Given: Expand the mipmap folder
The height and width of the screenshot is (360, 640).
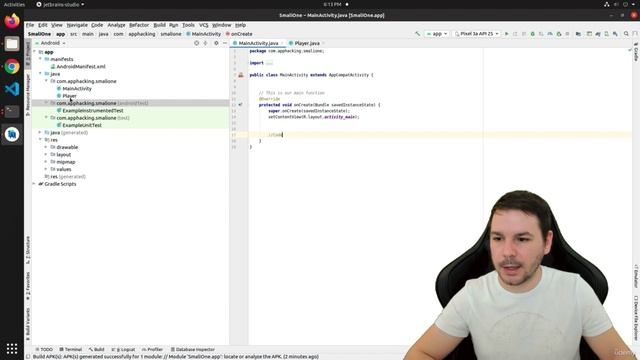Looking at the screenshot, I should 46,162.
